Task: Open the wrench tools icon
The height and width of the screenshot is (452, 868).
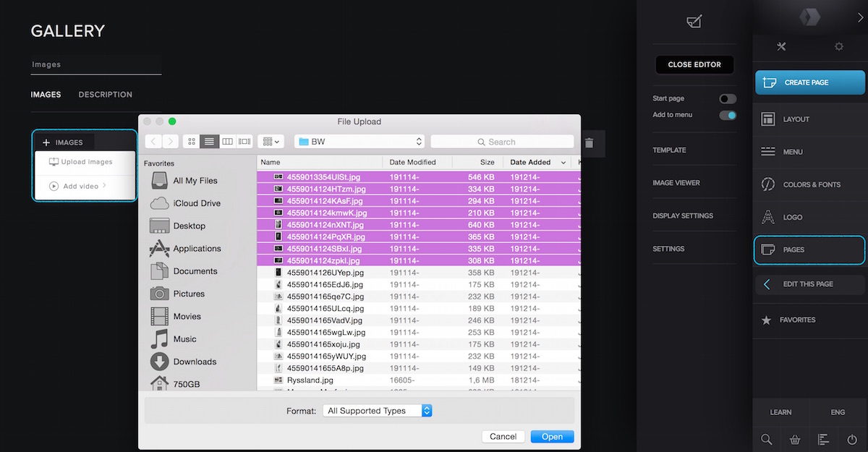Action: 781,47
